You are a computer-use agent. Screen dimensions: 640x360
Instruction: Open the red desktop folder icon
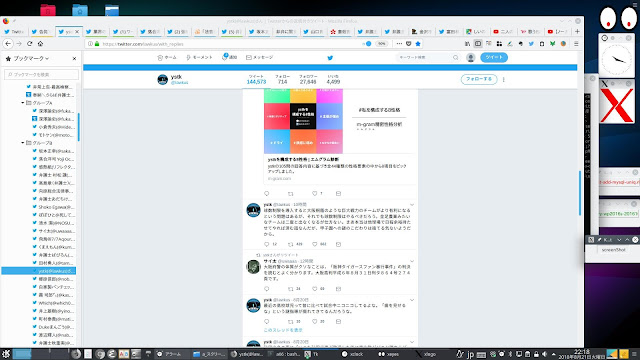[x=48, y=10]
